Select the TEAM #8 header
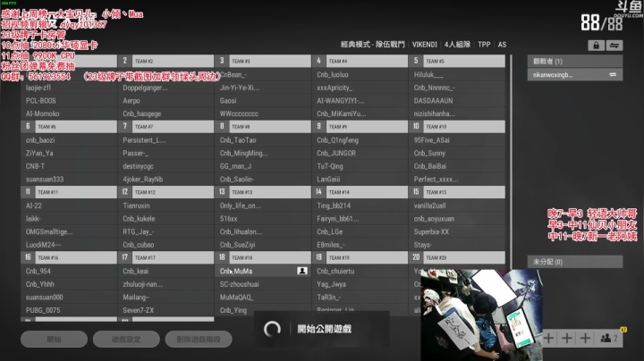The image size is (644, 361). (x=263, y=127)
